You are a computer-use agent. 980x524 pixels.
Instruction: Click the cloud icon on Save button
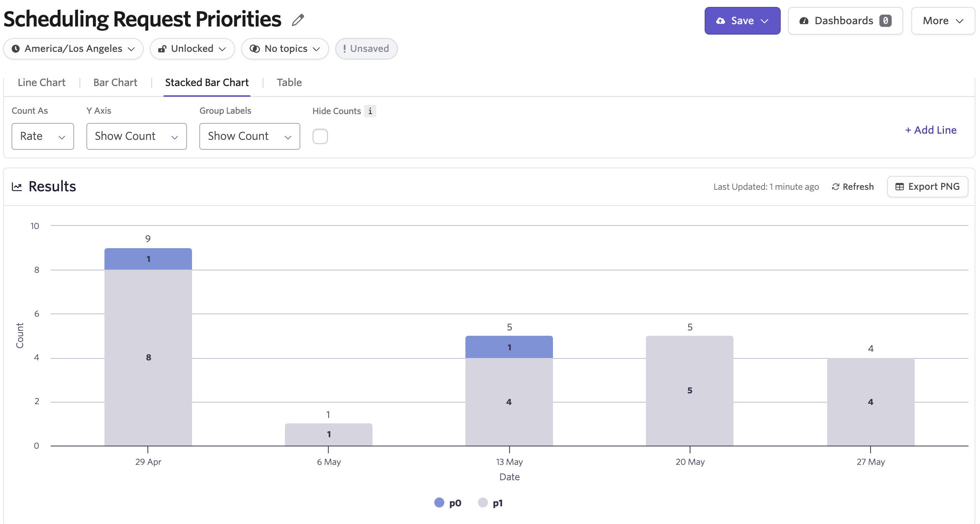[721, 21]
